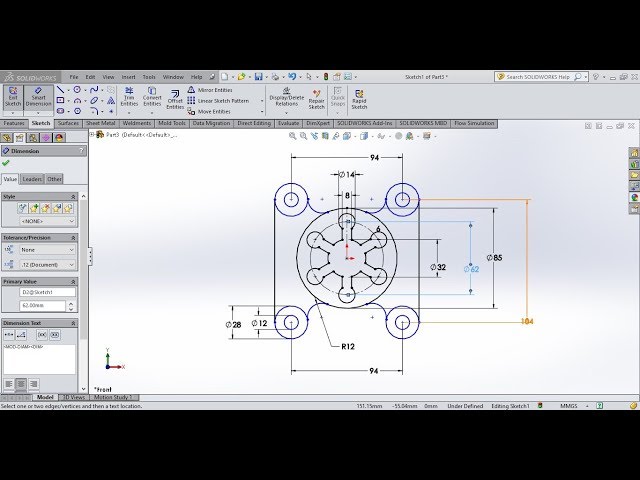Switch to the Evaluate tab
Image resolution: width=640 pixels, height=480 pixels.
pyautogui.click(x=288, y=123)
